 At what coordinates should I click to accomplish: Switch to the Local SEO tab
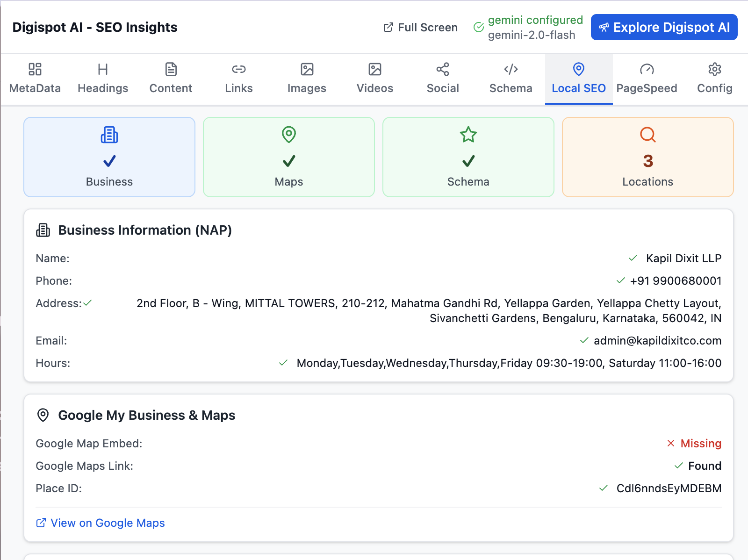(x=579, y=79)
